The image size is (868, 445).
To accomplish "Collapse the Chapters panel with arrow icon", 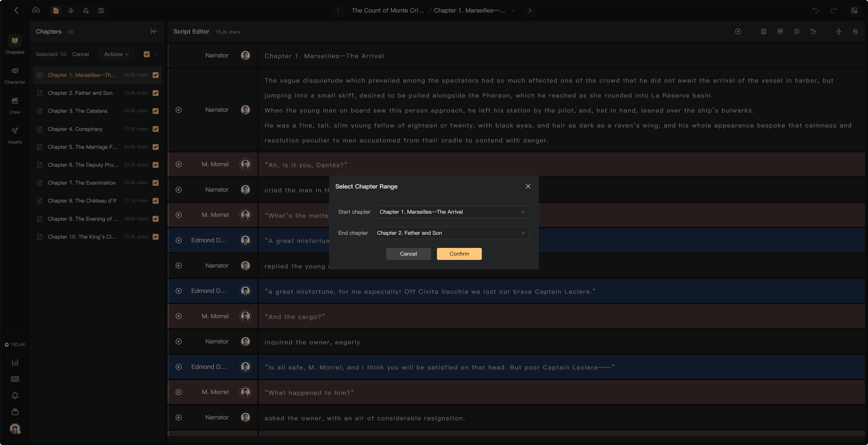I will point(154,31).
